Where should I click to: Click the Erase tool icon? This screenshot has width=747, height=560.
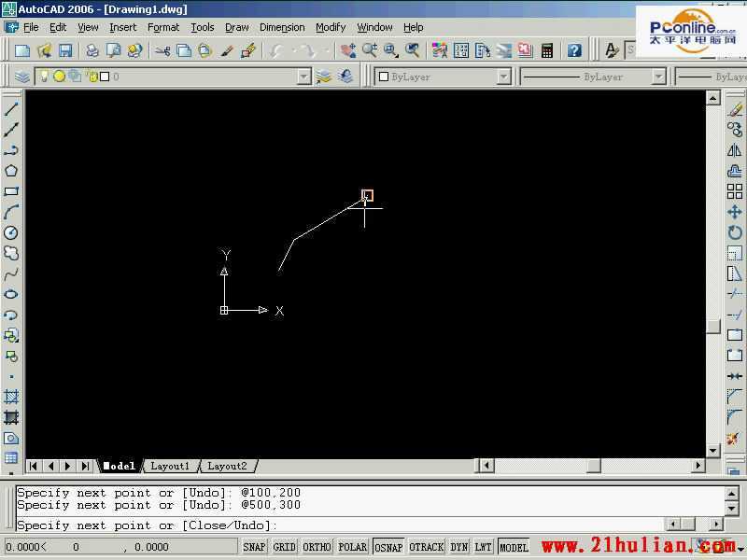[735, 109]
